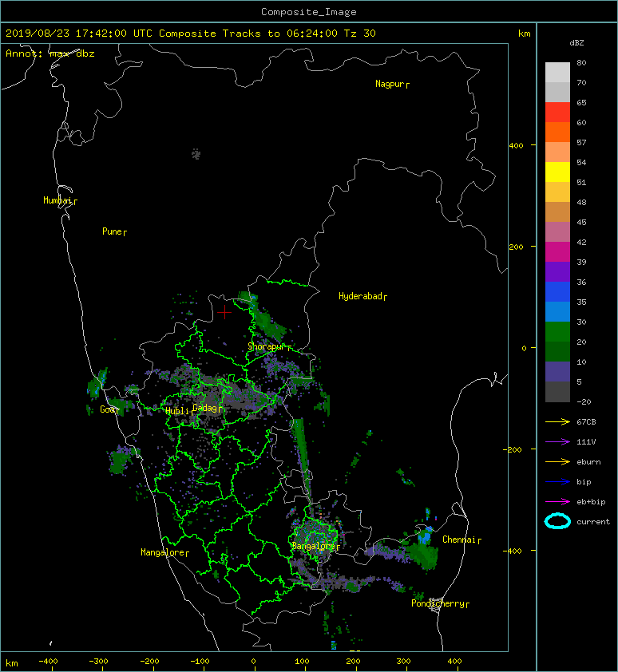Select the Hyderabad city label
The height and width of the screenshot is (672, 618).
click(x=360, y=296)
